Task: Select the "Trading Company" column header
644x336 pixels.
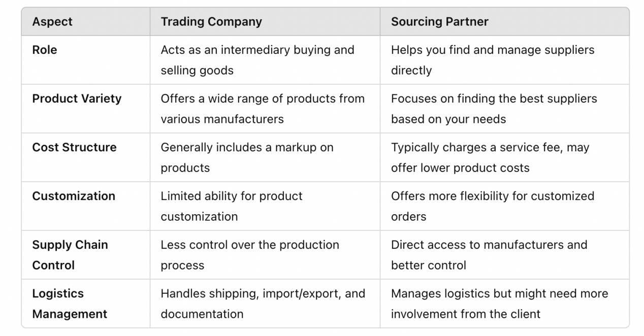Action: pyautogui.click(x=211, y=22)
